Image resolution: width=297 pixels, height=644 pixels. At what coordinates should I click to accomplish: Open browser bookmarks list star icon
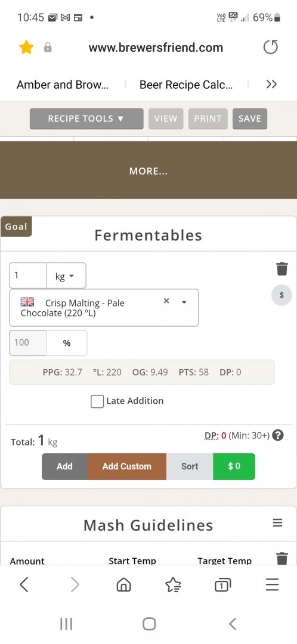173,584
